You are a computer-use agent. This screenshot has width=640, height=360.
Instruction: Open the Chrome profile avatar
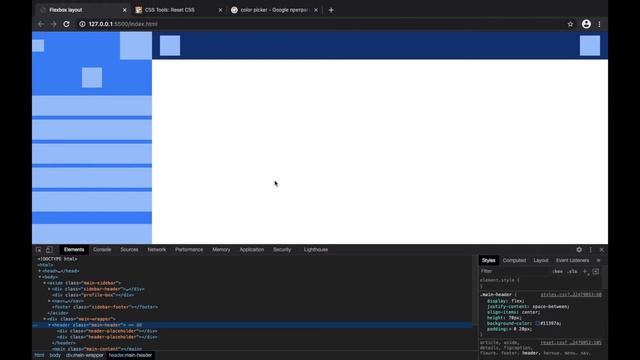(x=586, y=24)
